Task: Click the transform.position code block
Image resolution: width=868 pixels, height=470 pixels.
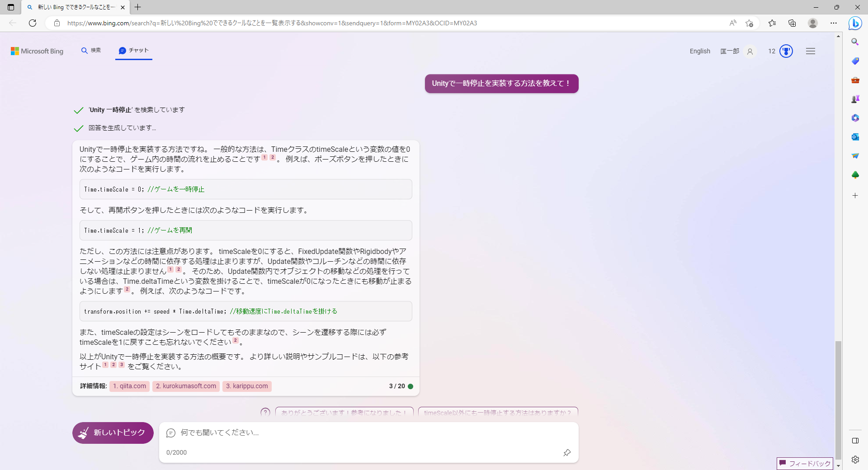Action: pyautogui.click(x=246, y=311)
